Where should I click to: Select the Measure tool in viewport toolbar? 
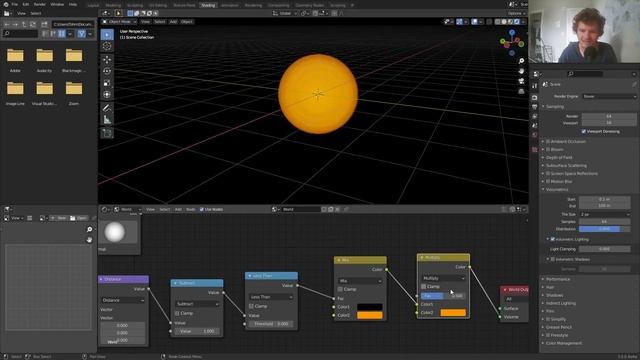[107, 120]
